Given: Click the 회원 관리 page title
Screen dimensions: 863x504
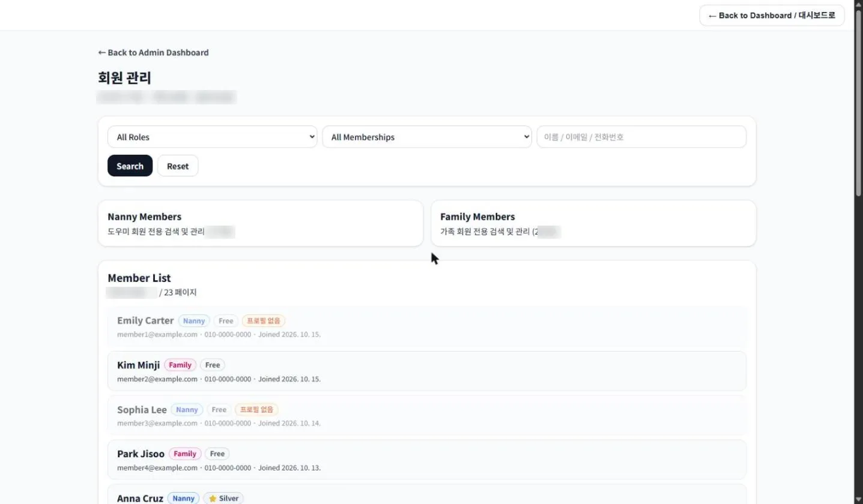Looking at the screenshot, I should [x=124, y=78].
